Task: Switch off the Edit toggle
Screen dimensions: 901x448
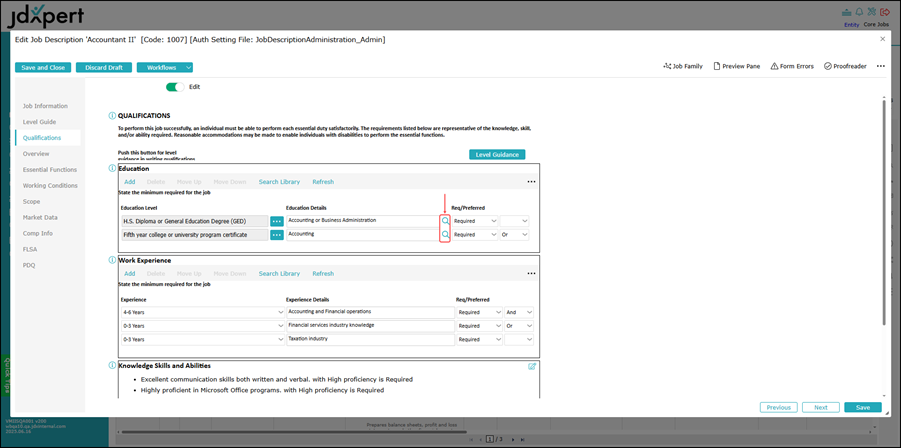Action: click(175, 87)
